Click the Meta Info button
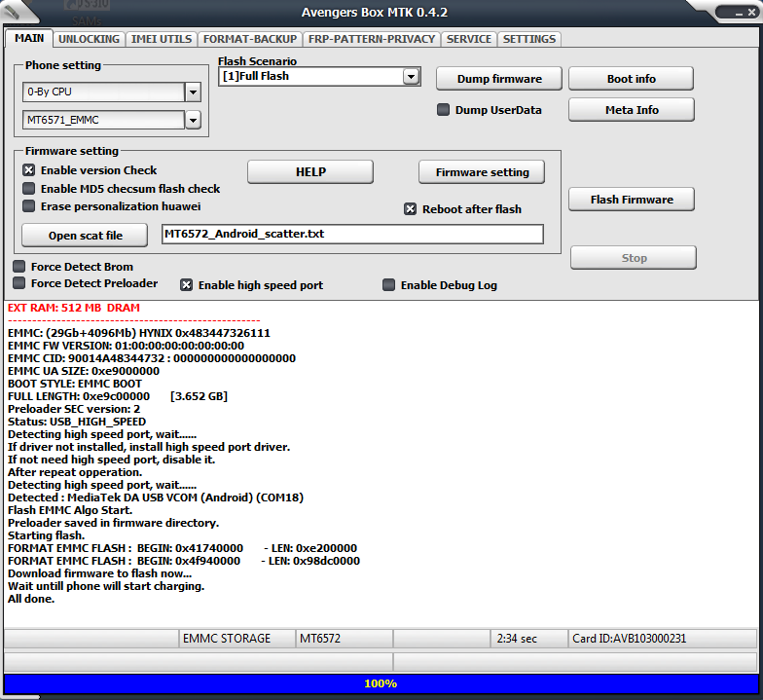The image size is (763, 700). (x=632, y=110)
